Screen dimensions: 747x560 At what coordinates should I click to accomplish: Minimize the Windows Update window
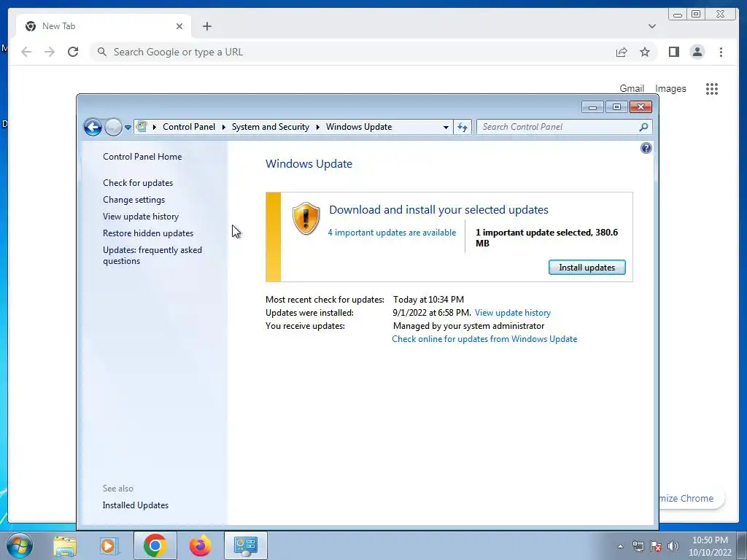(x=592, y=107)
